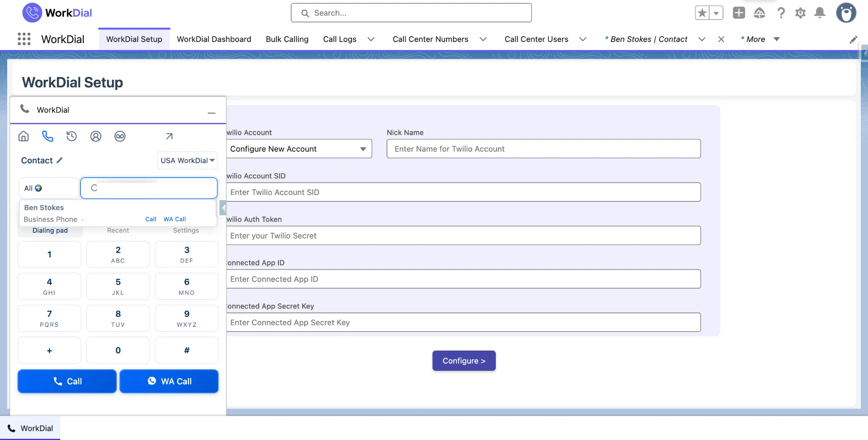The width and height of the screenshot is (868, 440).
Task: Open the More navigation dropdown
Action: click(x=760, y=39)
